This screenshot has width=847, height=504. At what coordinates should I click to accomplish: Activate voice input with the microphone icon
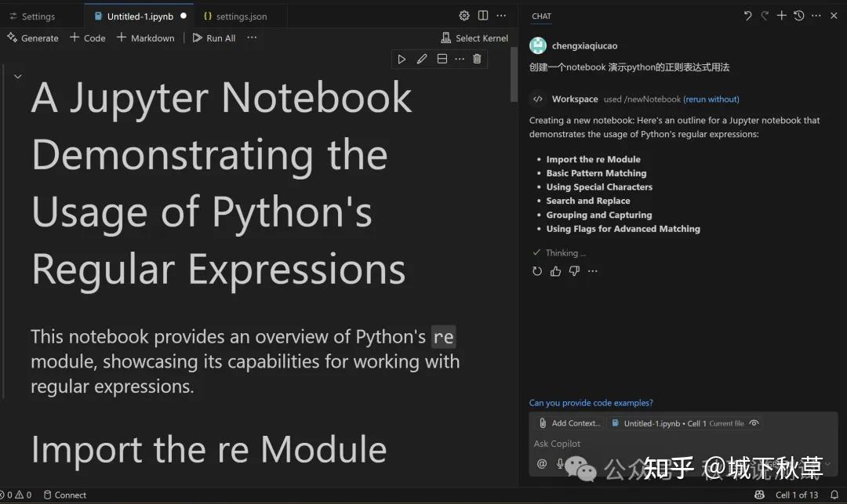pos(561,463)
